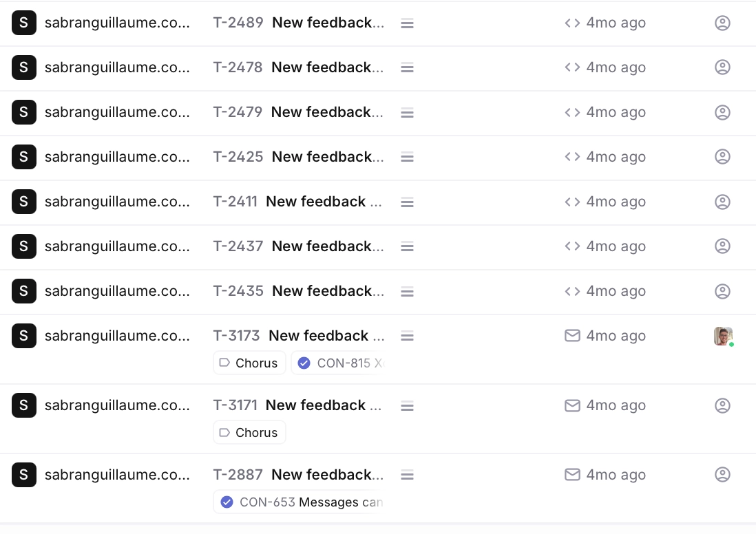Click the code source icon on T-2479
Image resolution: width=756 pixels, height=534 pixels.
(x=572, y=112)
